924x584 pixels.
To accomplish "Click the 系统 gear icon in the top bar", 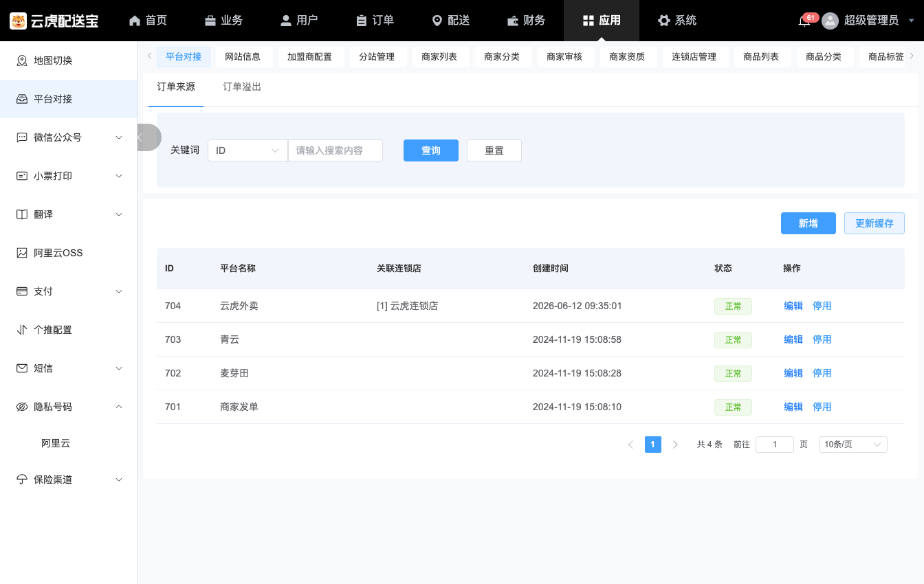I will pyautogui.click(x=664, y=21).
